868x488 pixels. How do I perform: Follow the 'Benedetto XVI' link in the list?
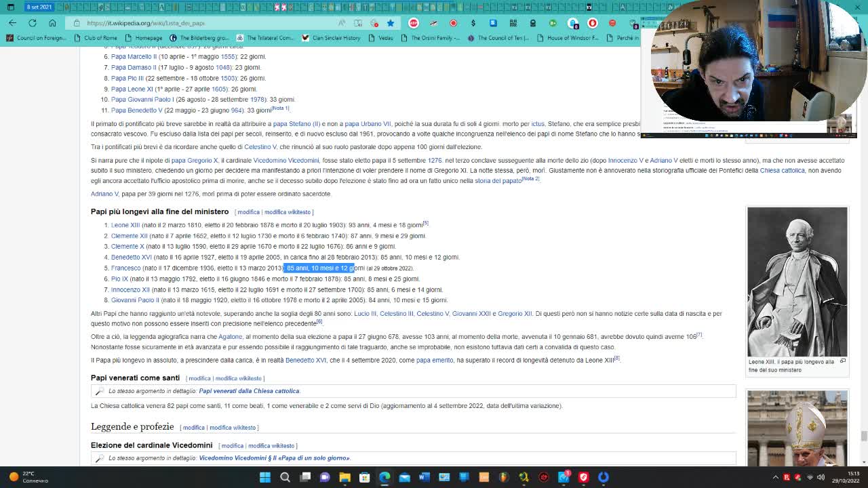[131, 258]
